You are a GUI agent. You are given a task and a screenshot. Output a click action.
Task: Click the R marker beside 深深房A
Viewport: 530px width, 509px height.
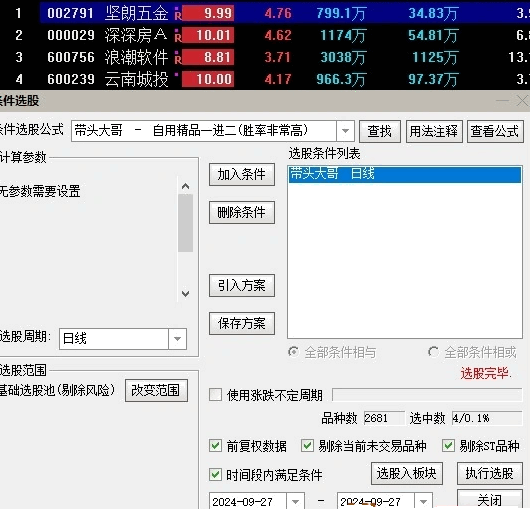pyautogui.click(x=178, y=38)
